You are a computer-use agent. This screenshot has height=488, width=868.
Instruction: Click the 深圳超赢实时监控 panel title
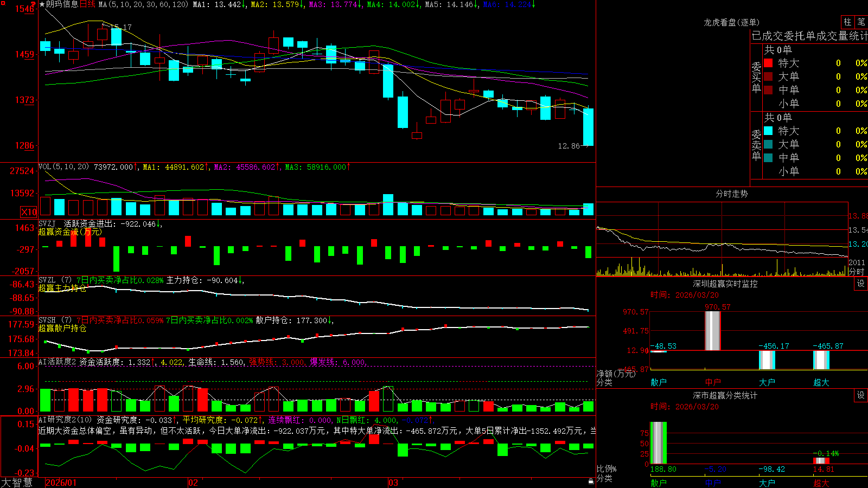[725, 284]
